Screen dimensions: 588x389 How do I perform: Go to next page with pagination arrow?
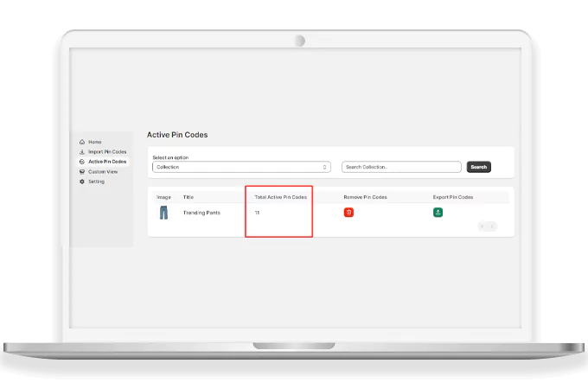click(493, 226)
